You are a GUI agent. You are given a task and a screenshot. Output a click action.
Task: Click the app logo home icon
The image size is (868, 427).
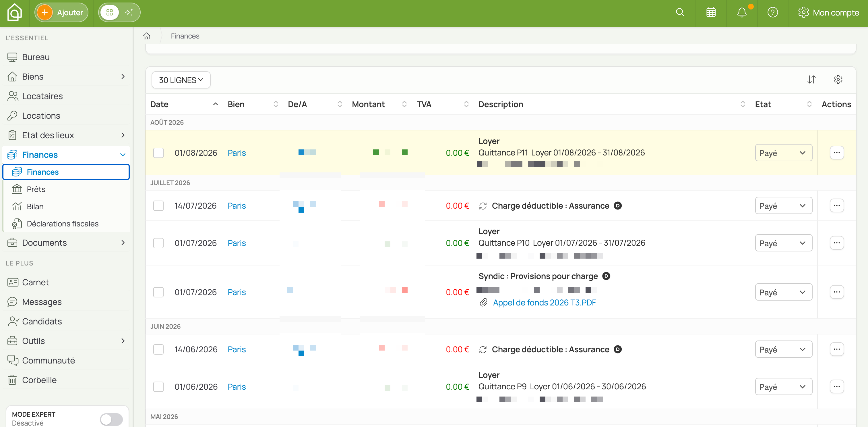click(x=14, y=12)
